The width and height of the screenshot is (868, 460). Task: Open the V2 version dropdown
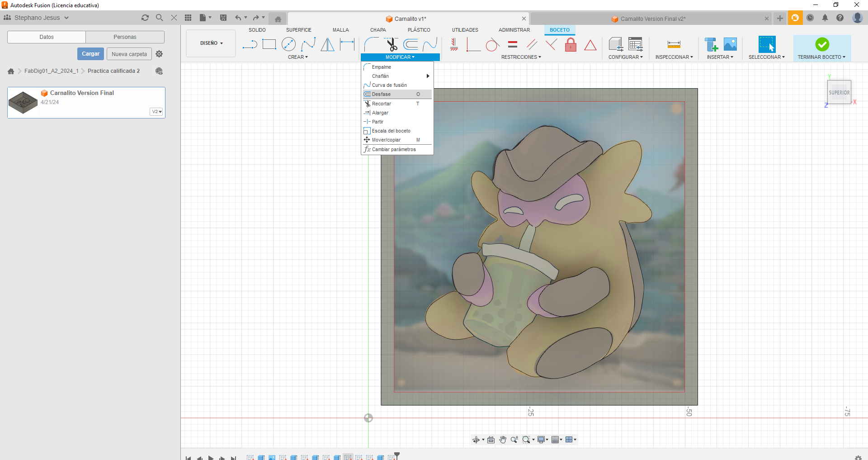point(156,112)
